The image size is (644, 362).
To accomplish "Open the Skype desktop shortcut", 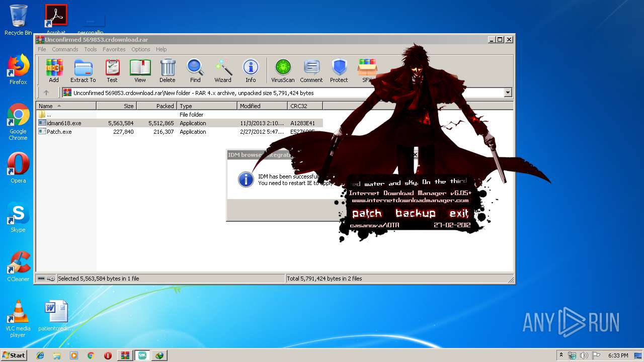I will (18, 217).
